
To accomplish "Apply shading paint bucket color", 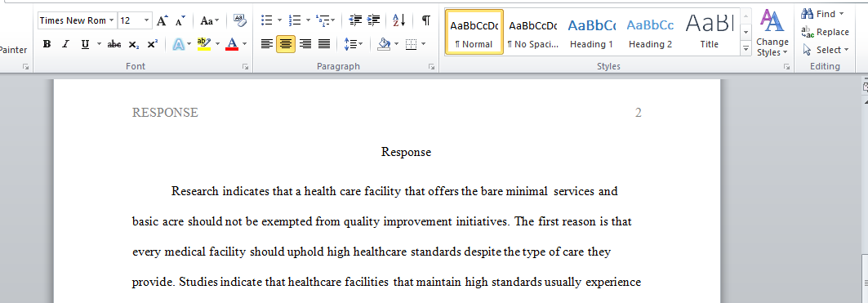I will click(384, 44).
